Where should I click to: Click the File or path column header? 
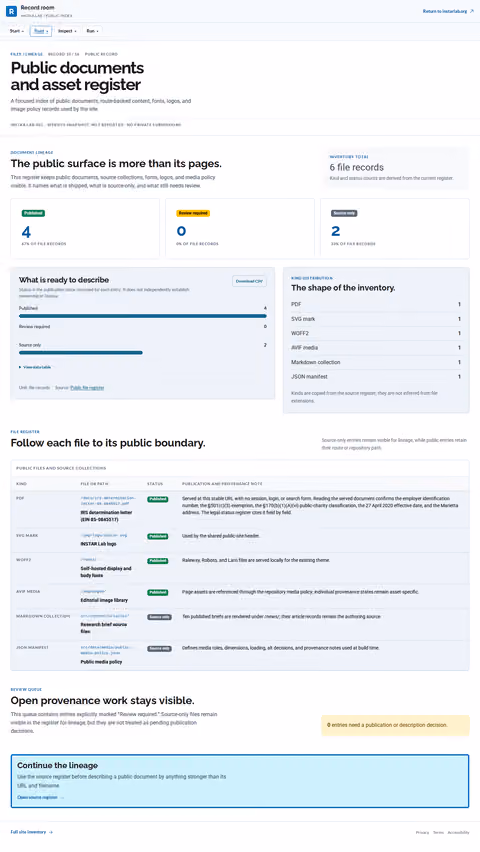(96, 484)
